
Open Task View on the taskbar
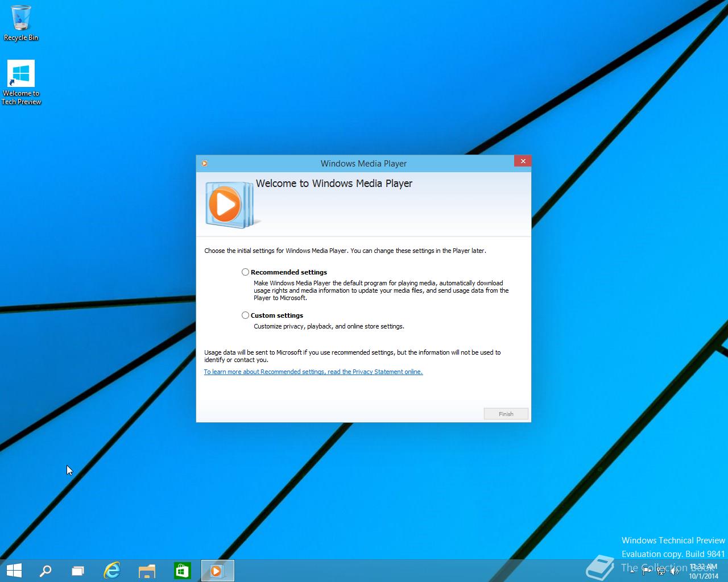78,571
